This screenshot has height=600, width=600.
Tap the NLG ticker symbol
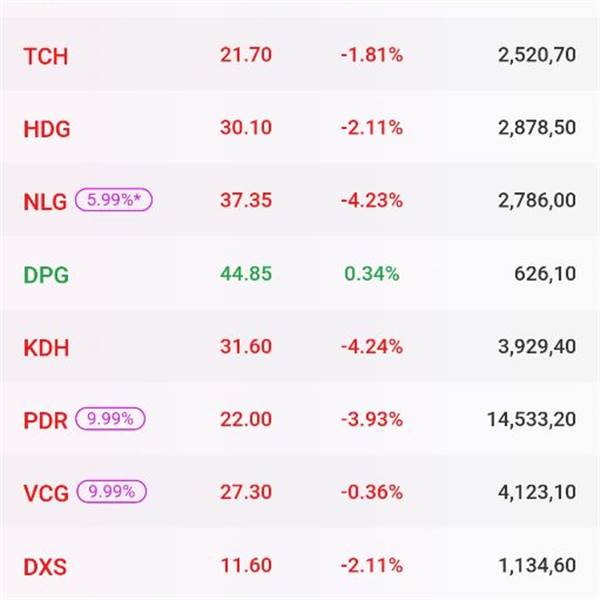(x=44, y=201)
